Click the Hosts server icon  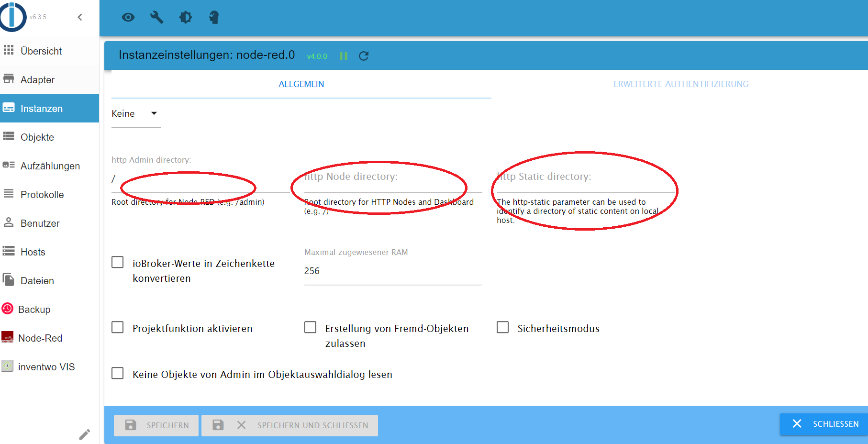pyautogui.click(x=9, y=251)
